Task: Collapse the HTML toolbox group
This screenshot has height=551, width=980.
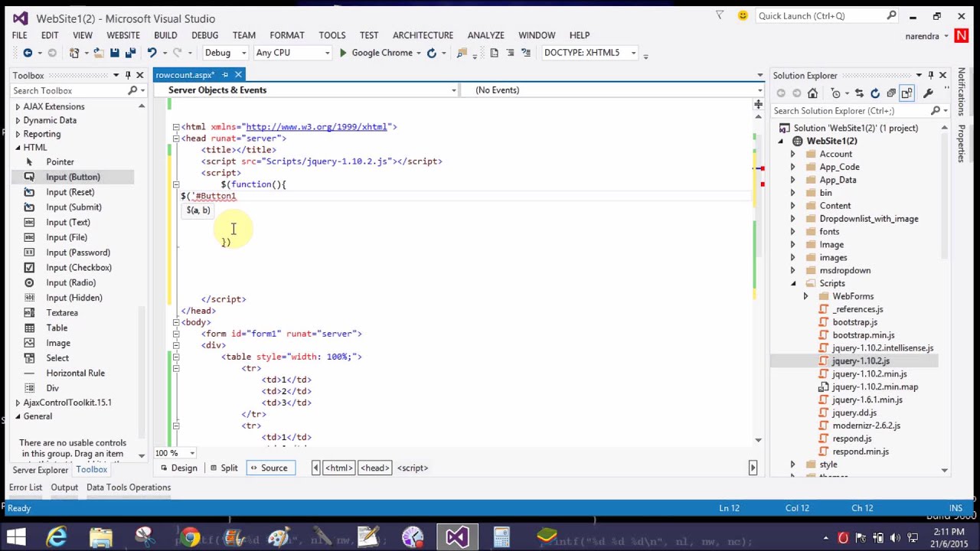Action: (x=18, y=148)
